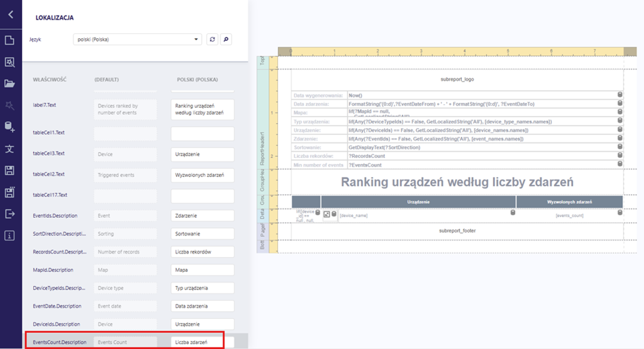This screenshot has height=349, width=644.
Task: Open Localization via translation character icon
Action: [10, 149]
